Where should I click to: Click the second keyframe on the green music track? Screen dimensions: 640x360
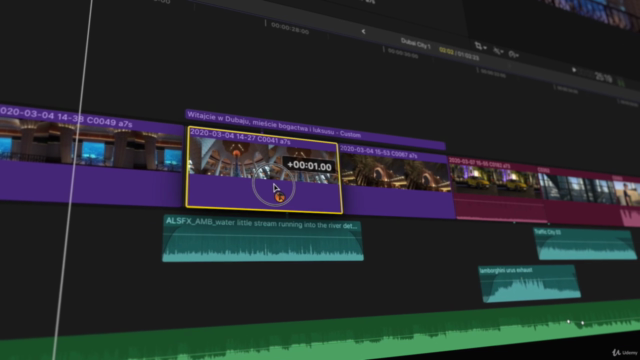(x=582, y=323)
